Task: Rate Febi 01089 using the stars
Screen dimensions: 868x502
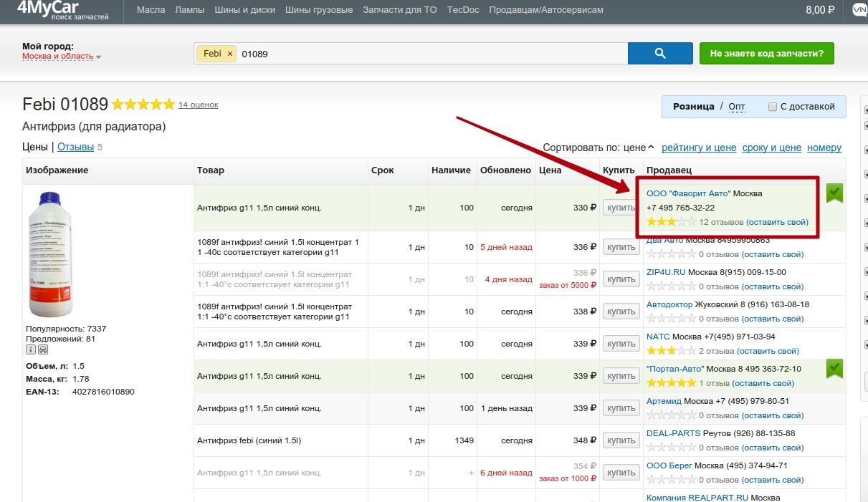Action: pyautogui.click(x=143, y=105)
